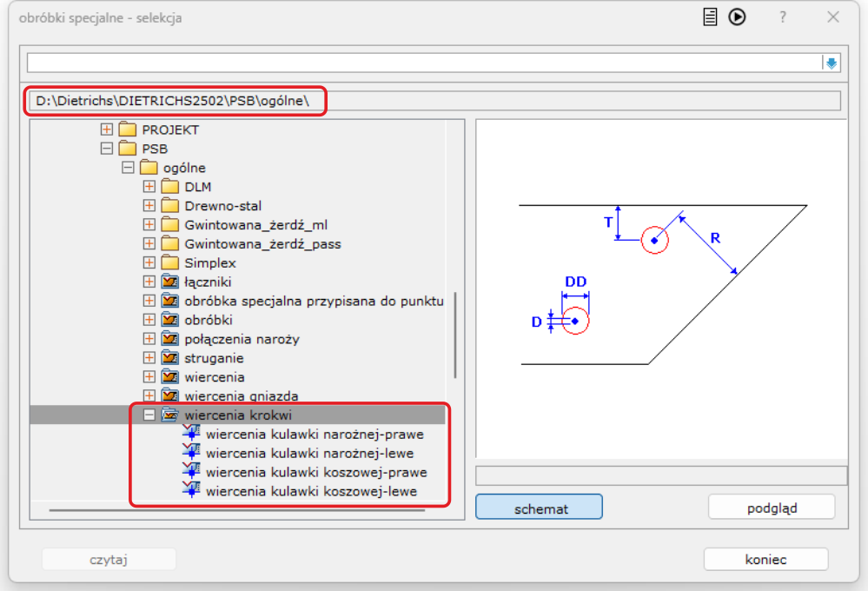Click the tree's vertical scrollbar thumb

tap(455, 335)
